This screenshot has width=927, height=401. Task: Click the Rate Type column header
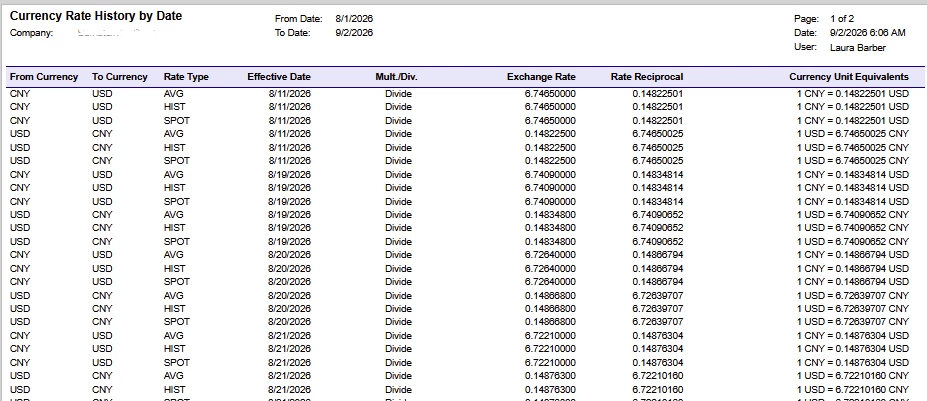186,77
